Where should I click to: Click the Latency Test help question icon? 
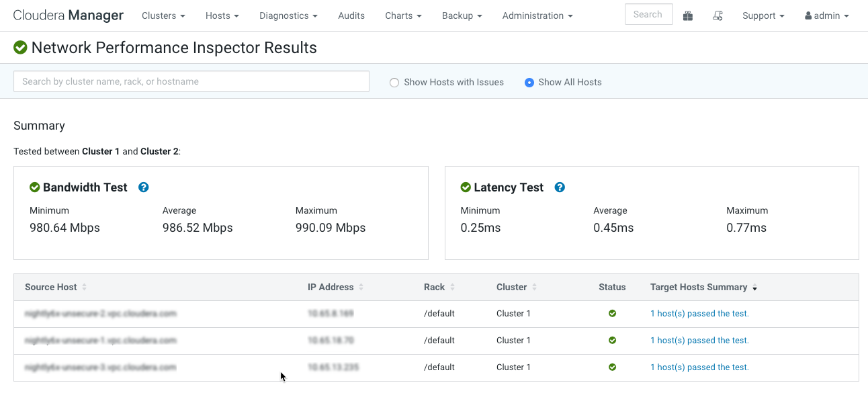[560, 187]
